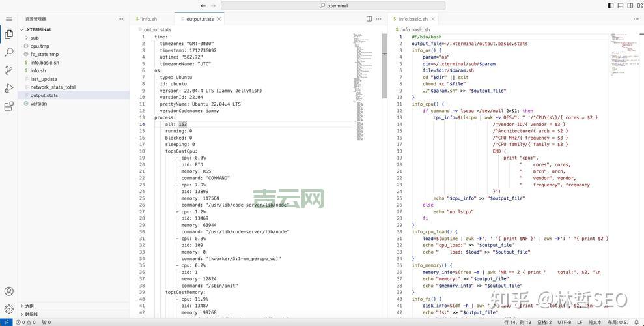The width and height of the screenshot is (644, 326).
Task: Split the output.stats editor to the right
Action: pos(369,19)
